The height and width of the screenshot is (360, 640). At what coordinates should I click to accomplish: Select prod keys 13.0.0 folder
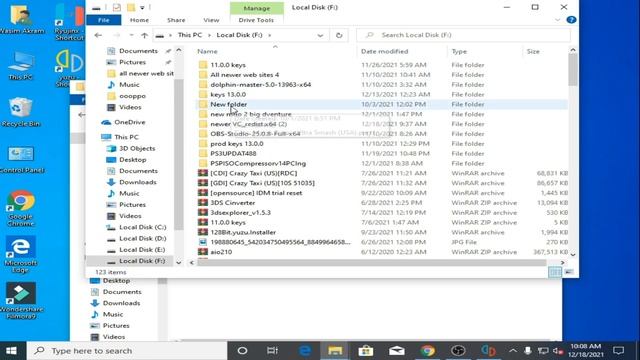(x=237, y=144)
